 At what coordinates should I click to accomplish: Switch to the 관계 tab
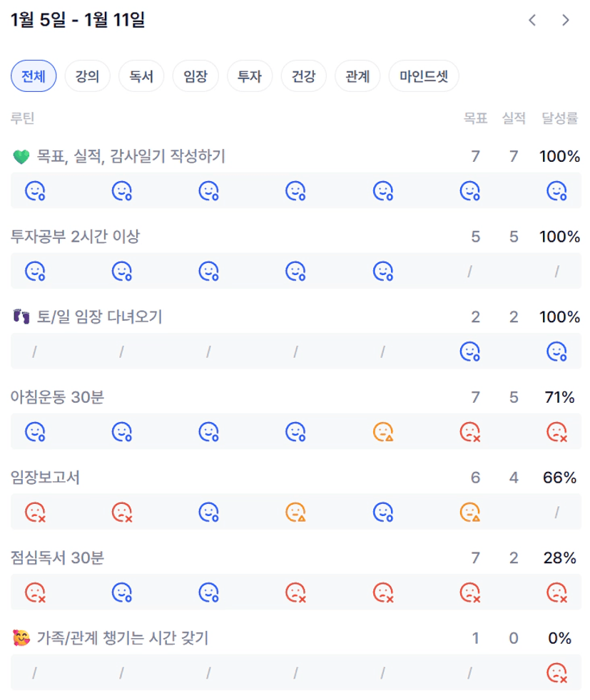click(357, 76)
